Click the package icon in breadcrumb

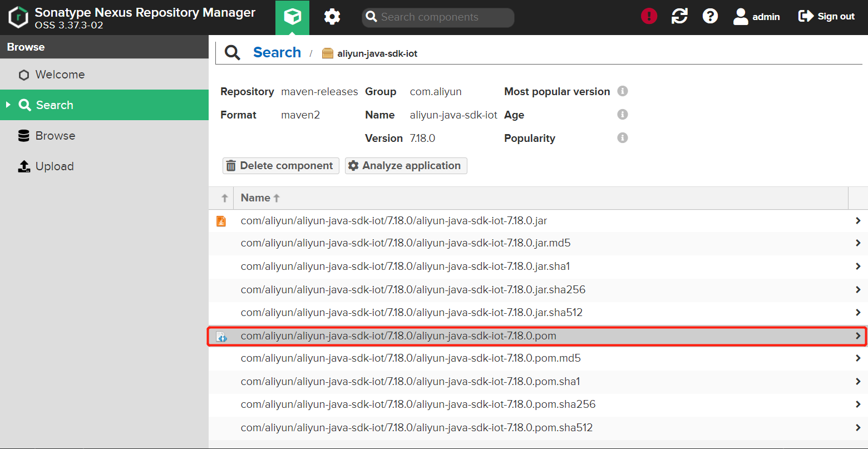[328, 53]
